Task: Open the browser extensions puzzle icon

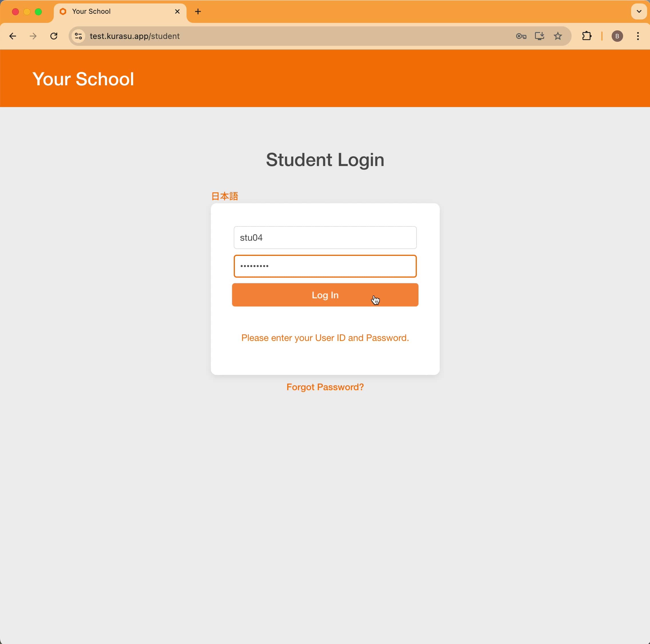Action: [x=586, y=36]
